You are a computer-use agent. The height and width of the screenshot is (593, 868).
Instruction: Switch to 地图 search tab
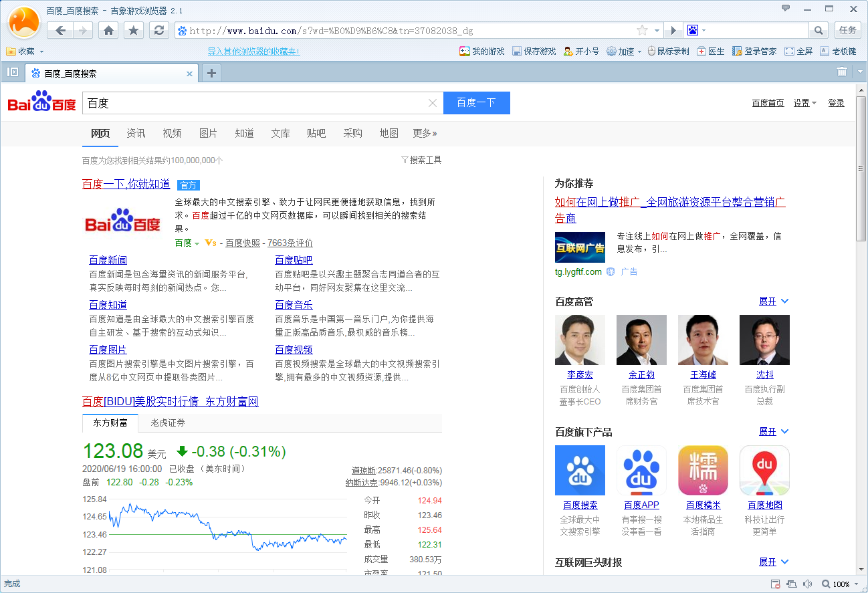(389, 133)
